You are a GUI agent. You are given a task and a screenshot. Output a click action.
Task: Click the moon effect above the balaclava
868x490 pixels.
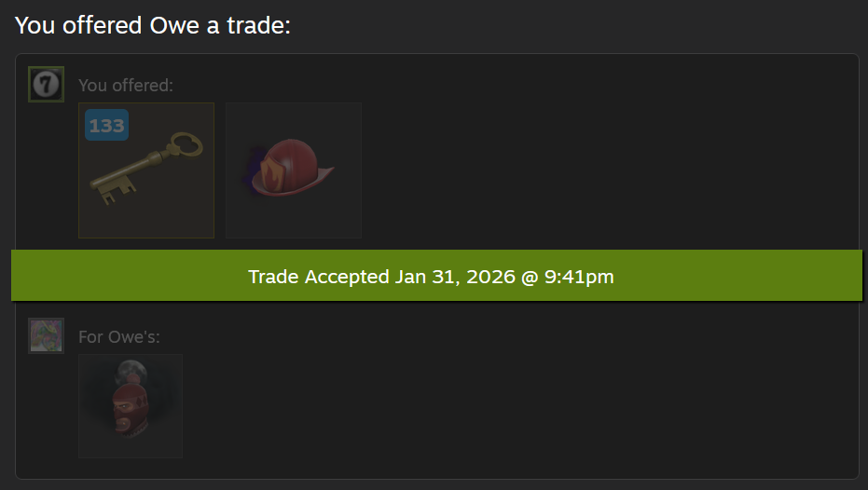click(x=131, y=370)
